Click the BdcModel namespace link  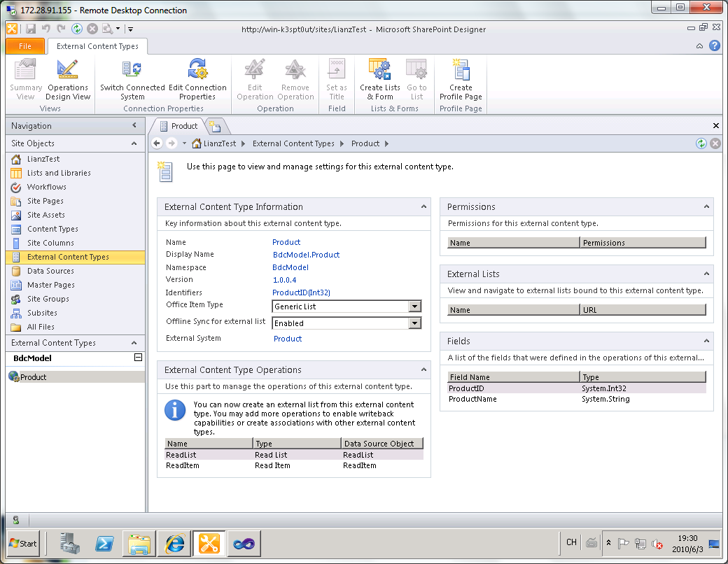(x=290, y=267)
